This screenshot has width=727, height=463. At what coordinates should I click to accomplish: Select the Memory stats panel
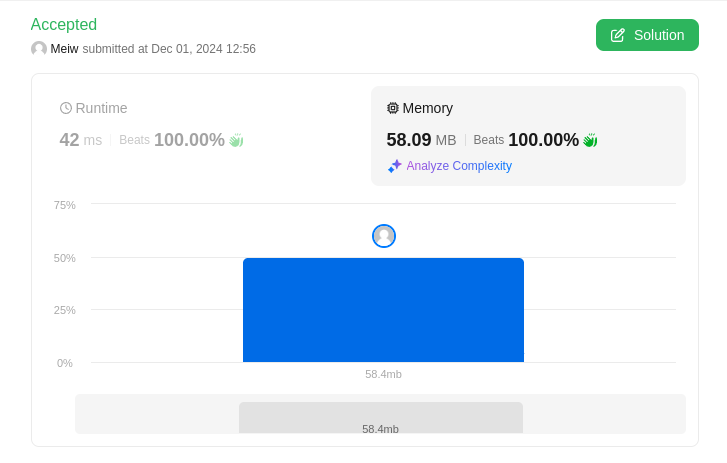coord(528,136)
